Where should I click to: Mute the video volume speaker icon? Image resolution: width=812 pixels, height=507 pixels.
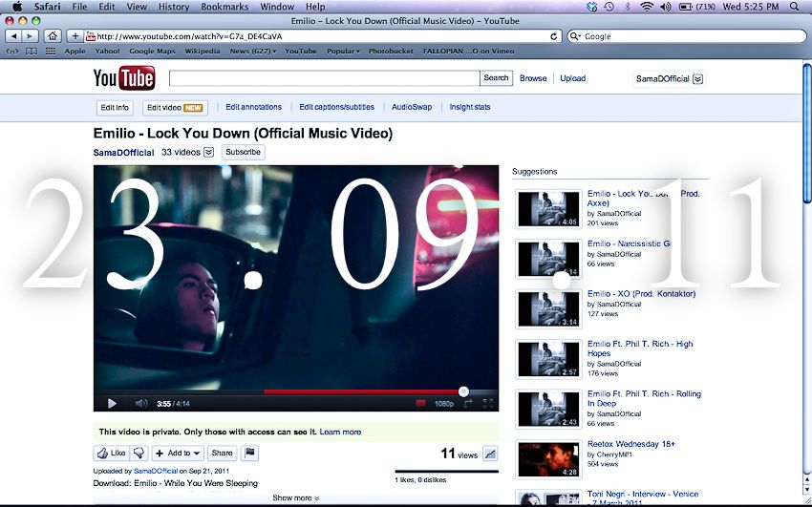pos(141,404)
